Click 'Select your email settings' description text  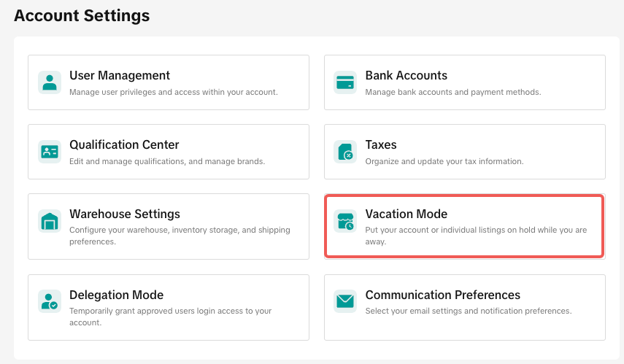468,311
